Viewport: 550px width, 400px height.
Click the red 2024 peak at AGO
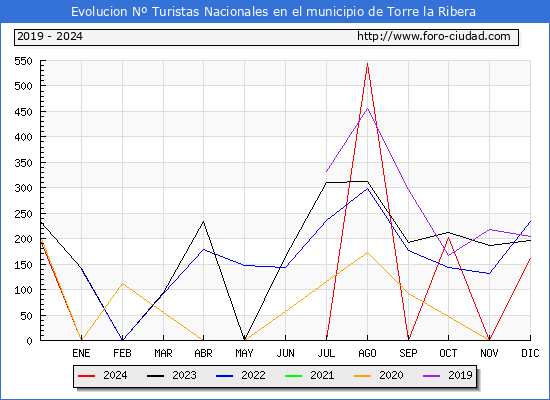pos(367,64)
